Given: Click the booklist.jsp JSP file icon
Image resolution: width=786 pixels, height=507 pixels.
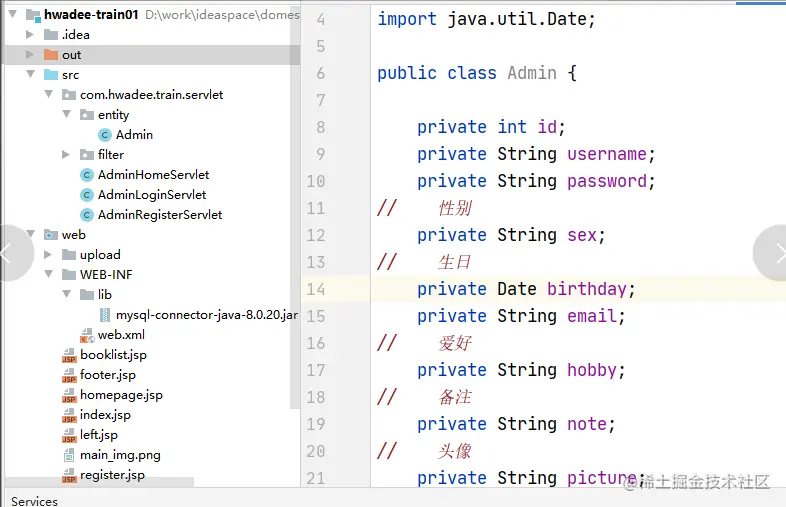Looking at the screenshot, I should tap(69, 356).
